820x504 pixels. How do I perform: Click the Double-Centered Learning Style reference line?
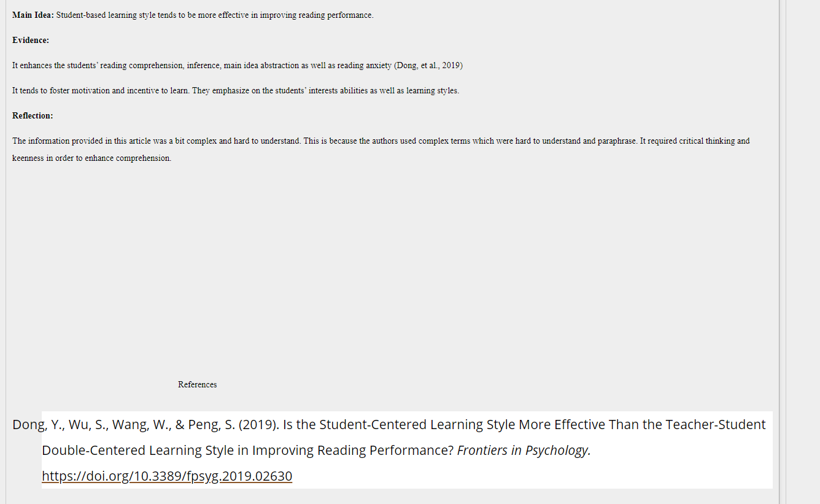coord(316,450)
